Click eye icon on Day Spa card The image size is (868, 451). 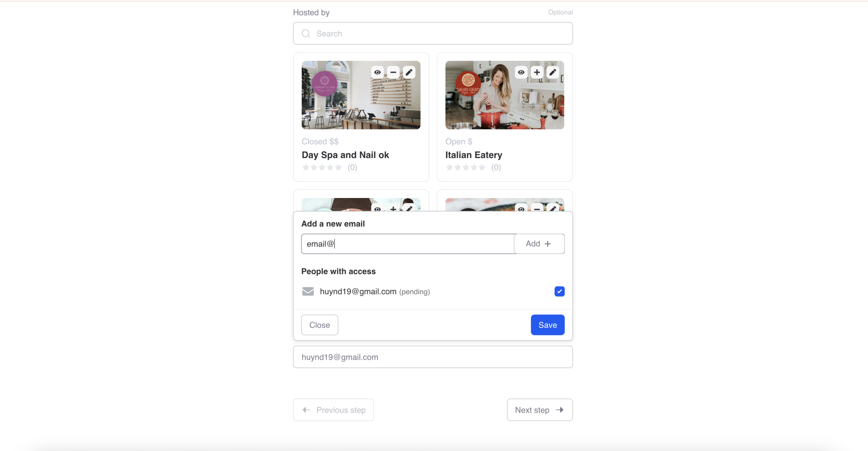pyautogui.click(x=377, y=72)
